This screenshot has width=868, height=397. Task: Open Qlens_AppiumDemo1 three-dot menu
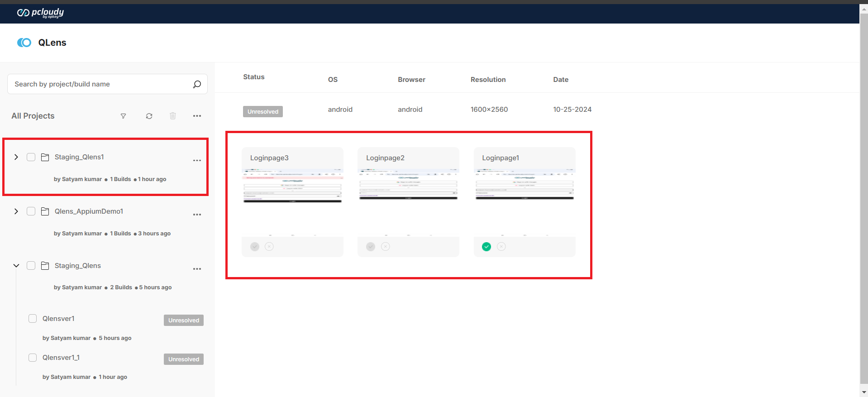197,215
